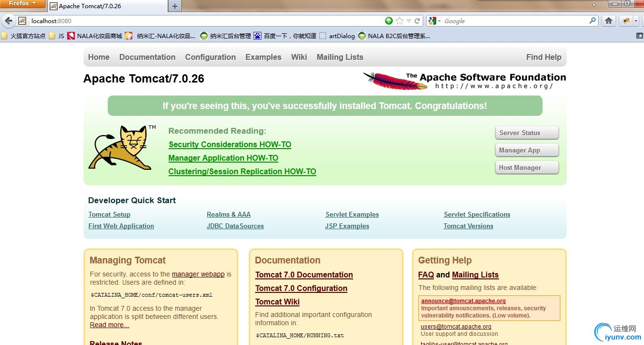Open the Google search engine selector
Screen dimensions: 644x345
[x=433, y=21]
